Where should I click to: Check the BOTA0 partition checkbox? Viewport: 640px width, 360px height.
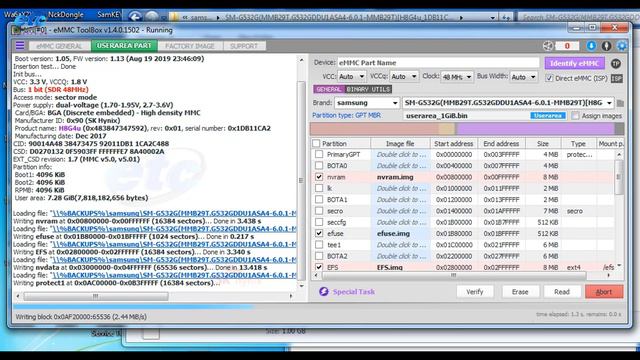319,166
